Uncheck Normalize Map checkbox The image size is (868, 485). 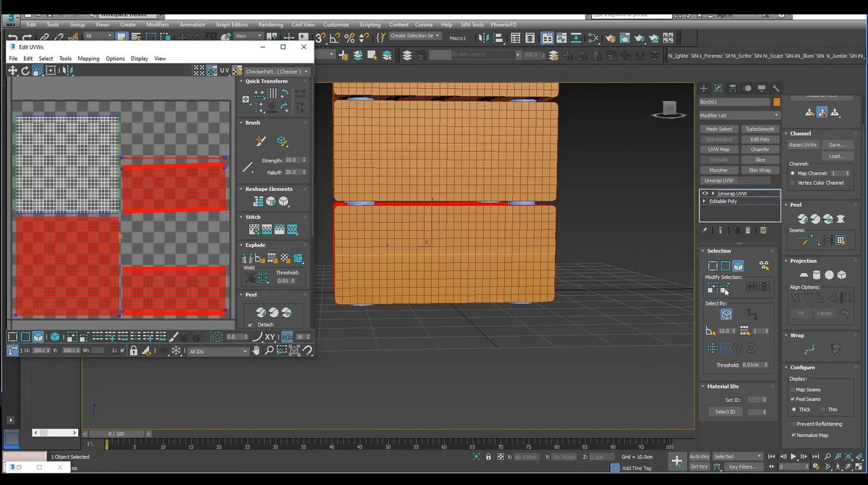point(793,435)
